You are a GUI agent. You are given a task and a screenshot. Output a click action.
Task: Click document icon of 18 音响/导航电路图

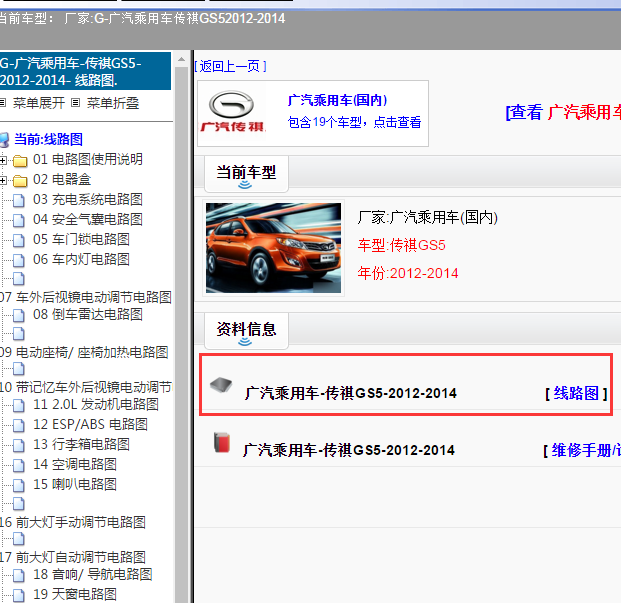[x=19, y=575]
